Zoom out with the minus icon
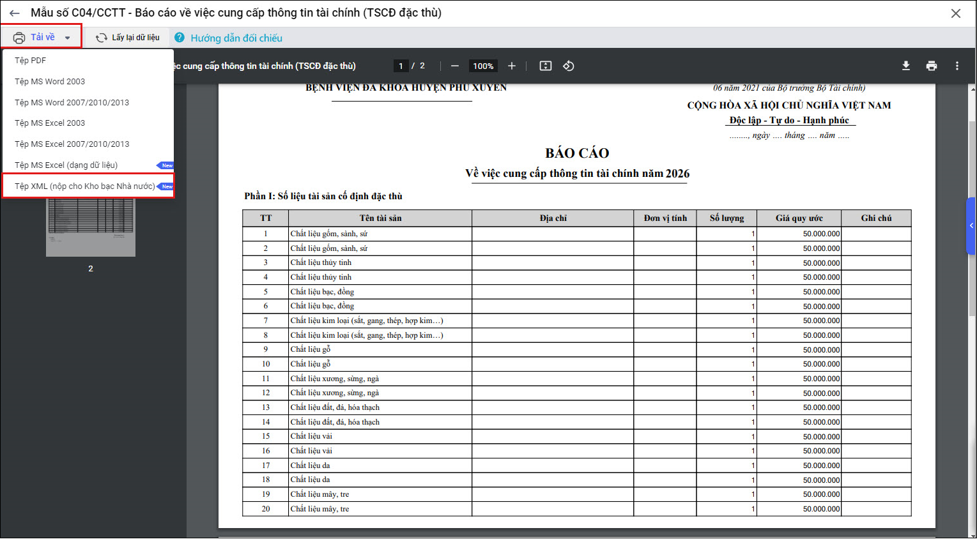977x560 pixels. coord(455,66)
